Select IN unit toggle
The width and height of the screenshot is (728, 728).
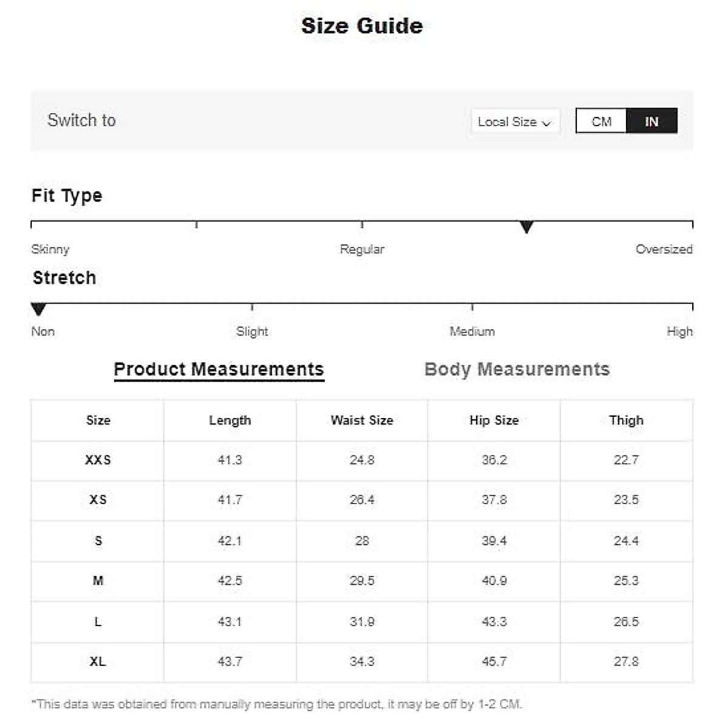click(x=652, y=121)
